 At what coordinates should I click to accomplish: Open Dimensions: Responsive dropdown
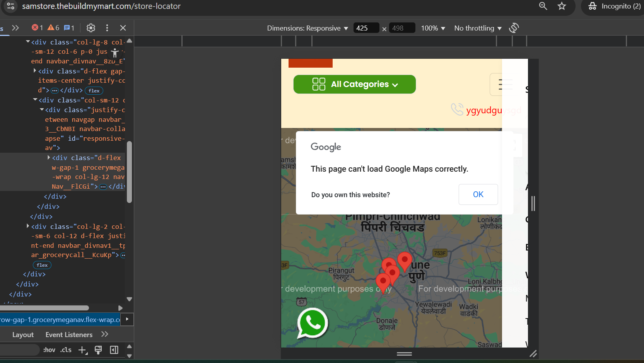307,28
